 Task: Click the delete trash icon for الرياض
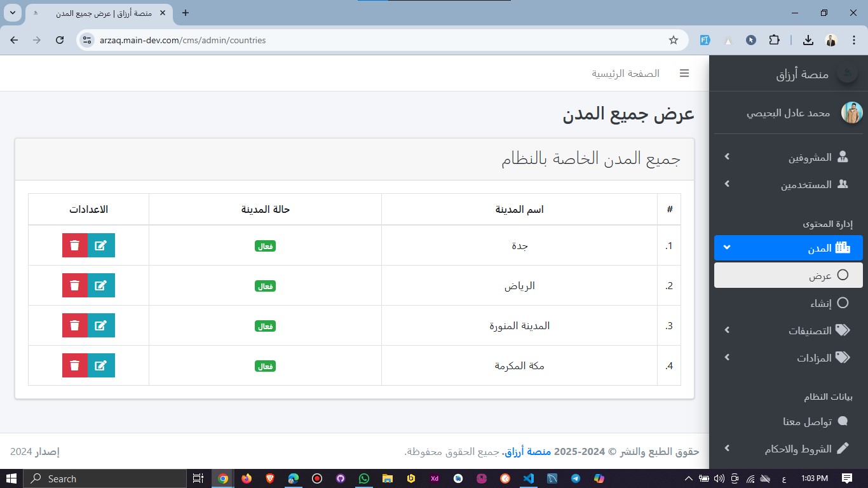click(75, 285)
